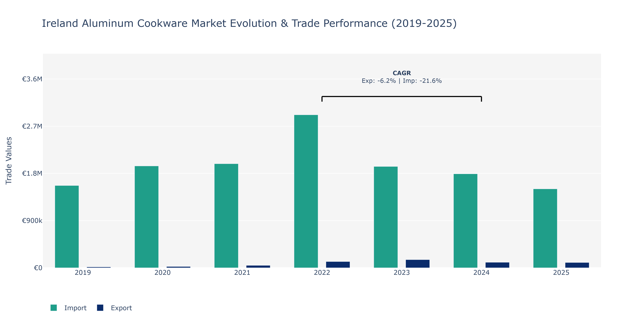Select the 2019 Import bar
The width and height of the screenshot is (644, 322).
67,226
